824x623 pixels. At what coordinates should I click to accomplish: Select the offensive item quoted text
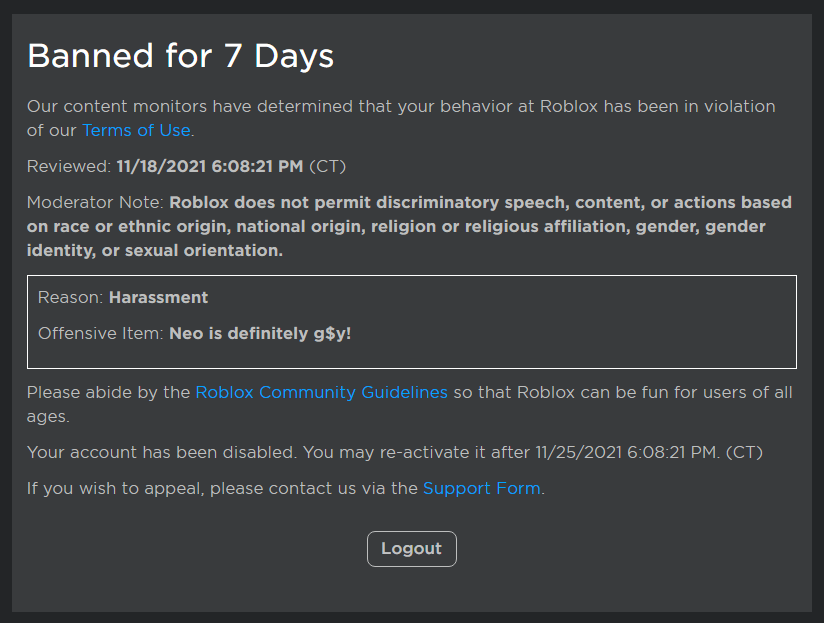pyautogui.click(x=260, y=333)
